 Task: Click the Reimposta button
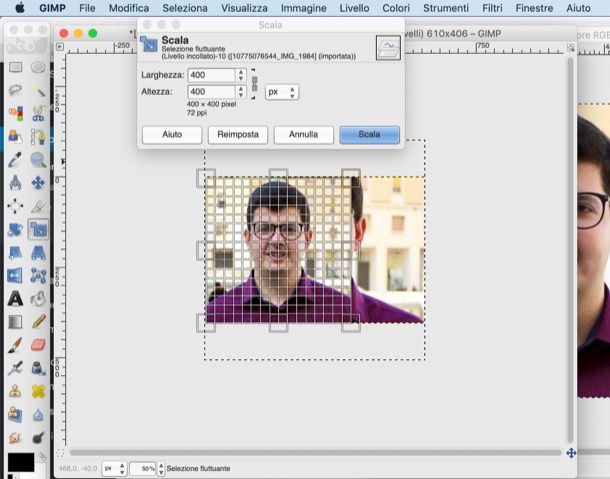238,134
